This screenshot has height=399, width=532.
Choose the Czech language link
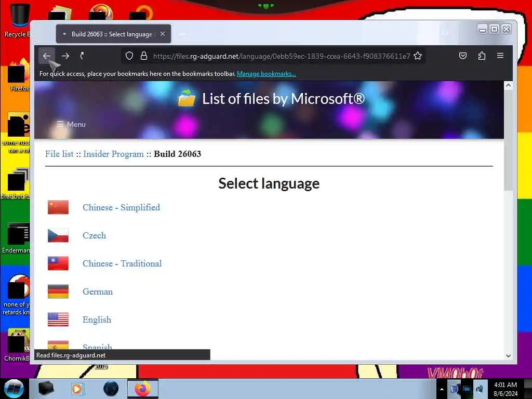point(95,235)
